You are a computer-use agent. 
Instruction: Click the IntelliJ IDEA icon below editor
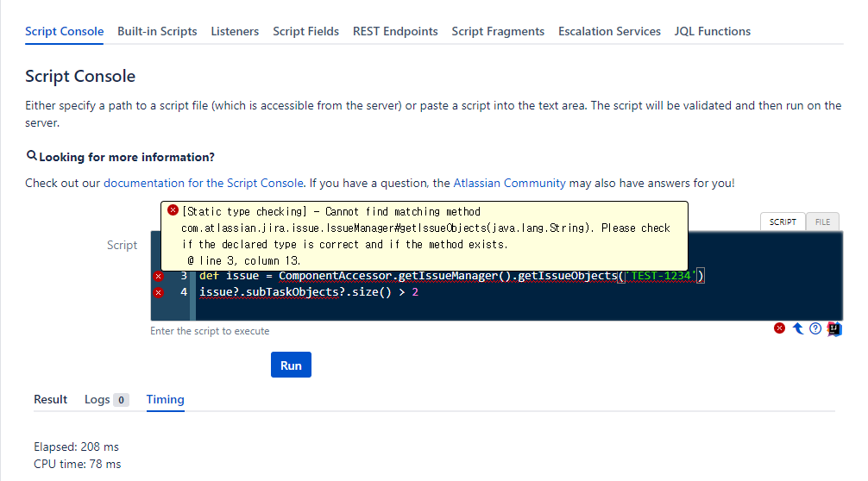point(833,328)
